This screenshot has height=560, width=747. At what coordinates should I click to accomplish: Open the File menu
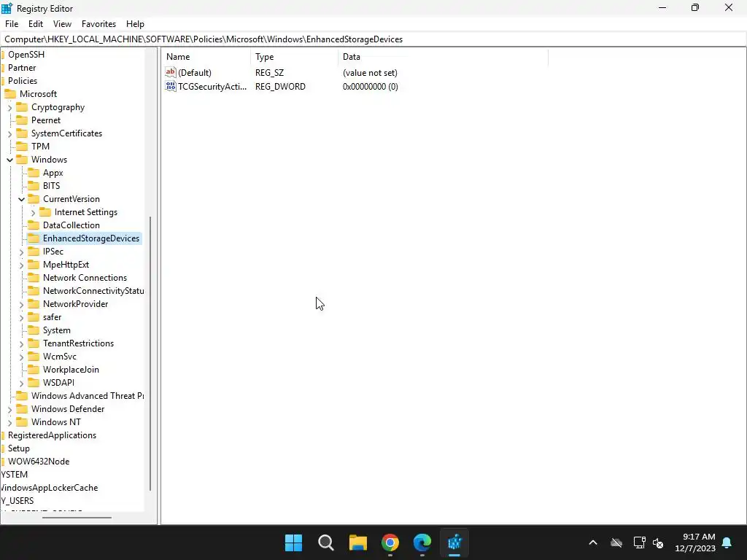[12, 24]
